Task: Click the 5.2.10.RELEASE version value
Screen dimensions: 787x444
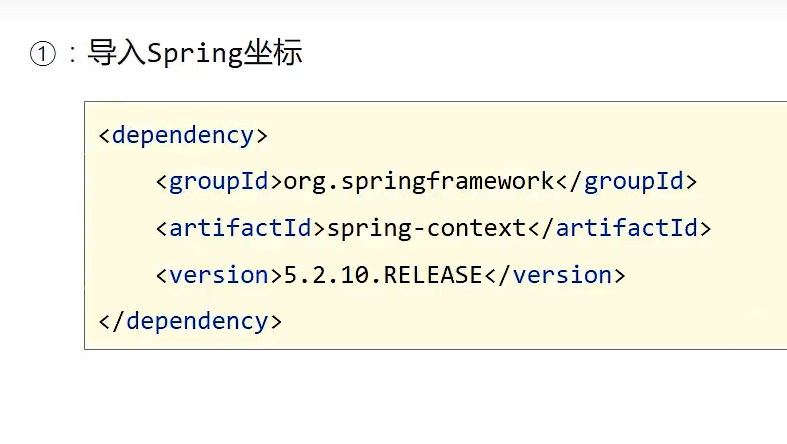Action: tap(384, 275)
